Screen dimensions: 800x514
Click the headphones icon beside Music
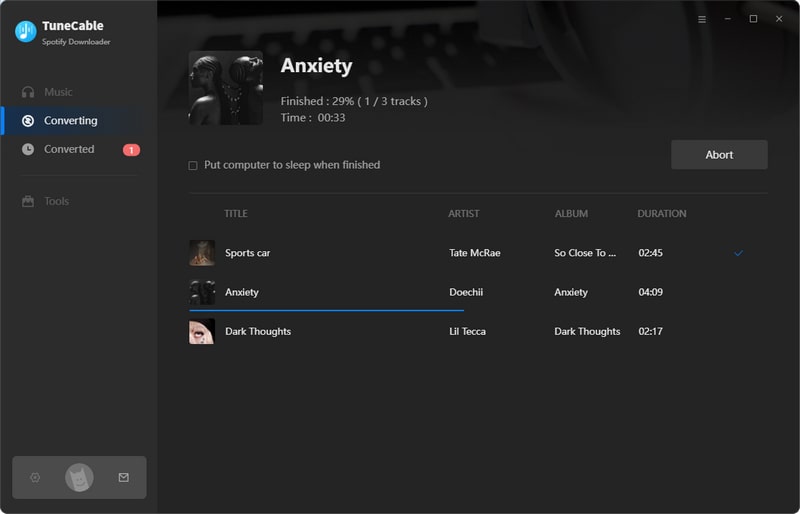pos(28,92)
